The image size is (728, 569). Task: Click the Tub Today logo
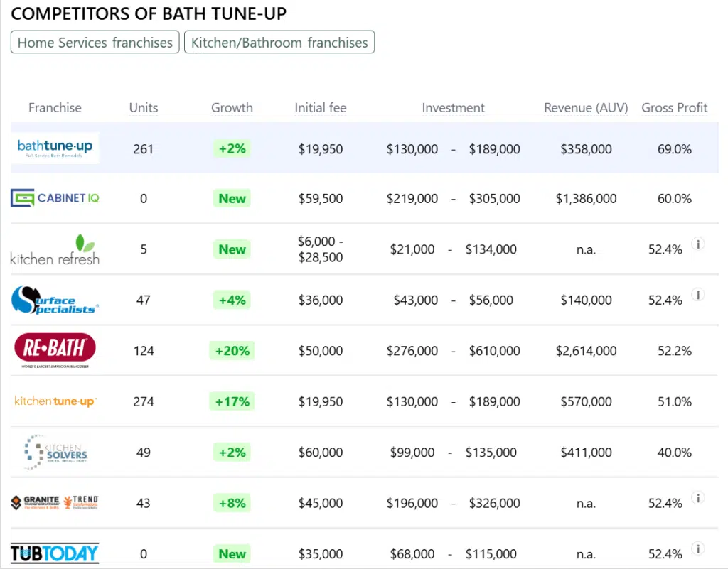55,553
